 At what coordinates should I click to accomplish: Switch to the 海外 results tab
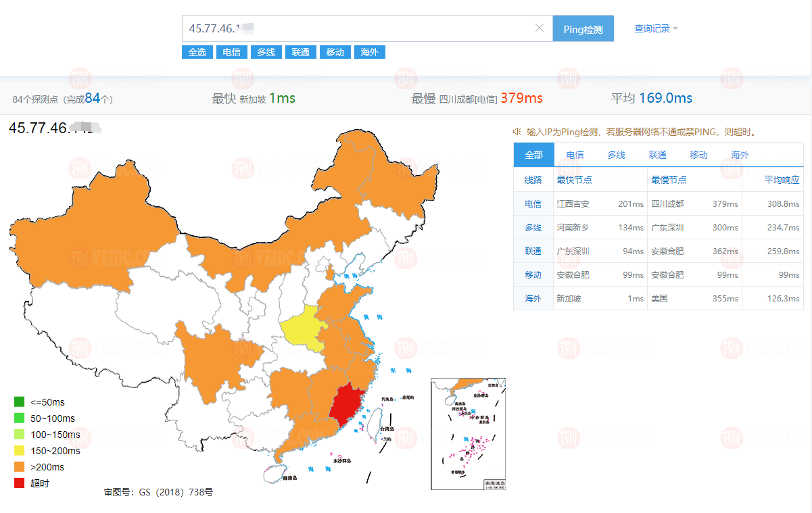pos(739,155)
